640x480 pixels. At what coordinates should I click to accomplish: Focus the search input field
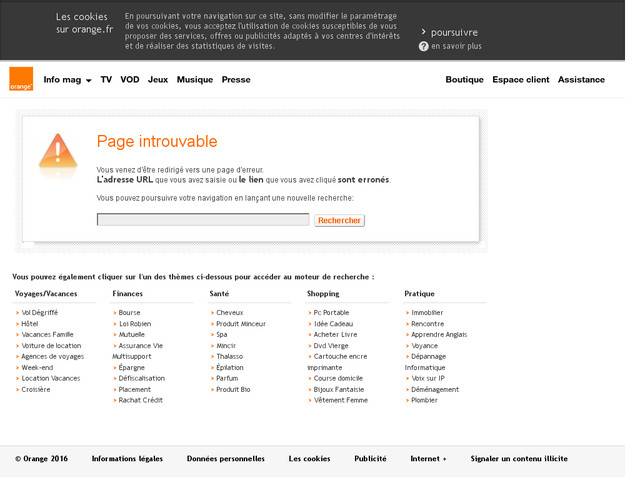[x=203, y=220]
